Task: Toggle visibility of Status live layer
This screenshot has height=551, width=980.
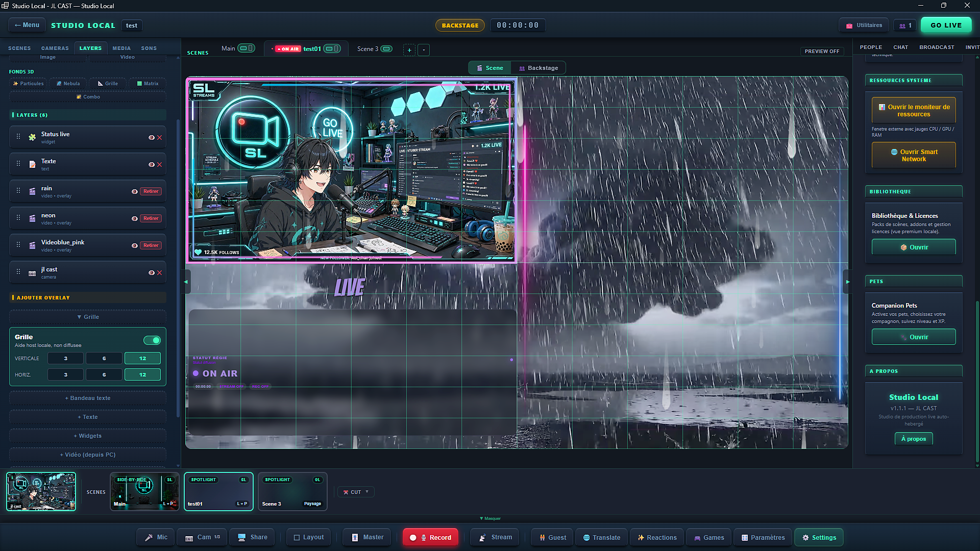Action: [x=151, y=138]
